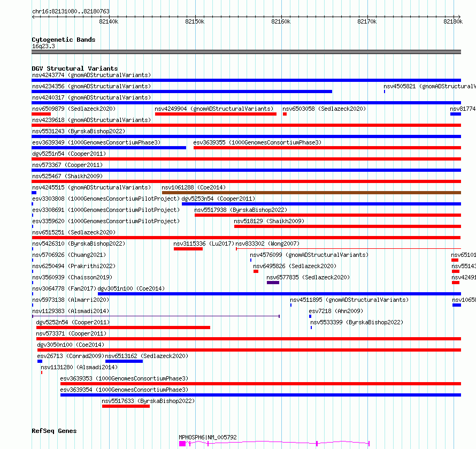Click the nsv6250494 Prakrithi2022 label

[74, 266]
